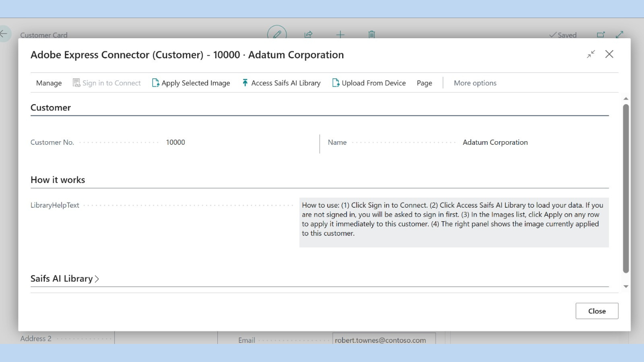Collapse the How it works section header
This screenshot has height=362, width=644.
(58, 180)
